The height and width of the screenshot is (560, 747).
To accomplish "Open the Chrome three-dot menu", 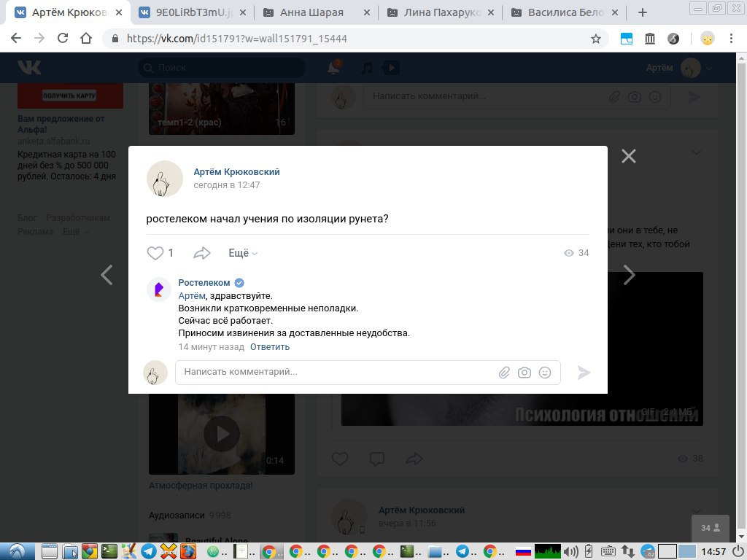I will (x=731, y=39).
